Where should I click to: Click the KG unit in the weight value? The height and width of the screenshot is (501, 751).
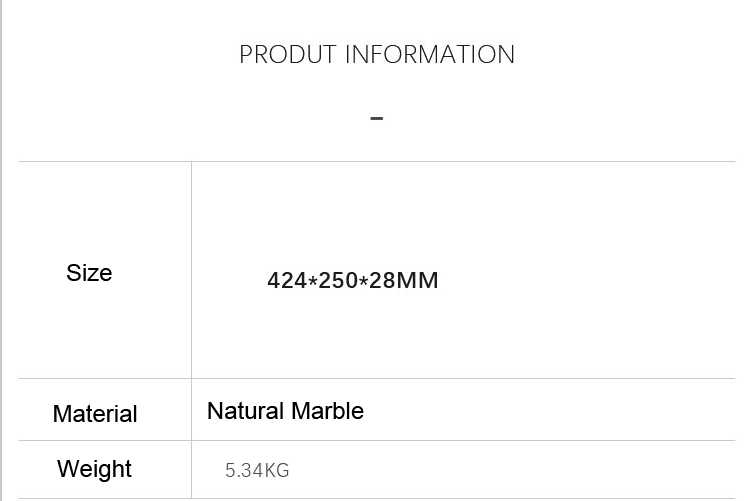pyautogui.click(x=276, y=470)
